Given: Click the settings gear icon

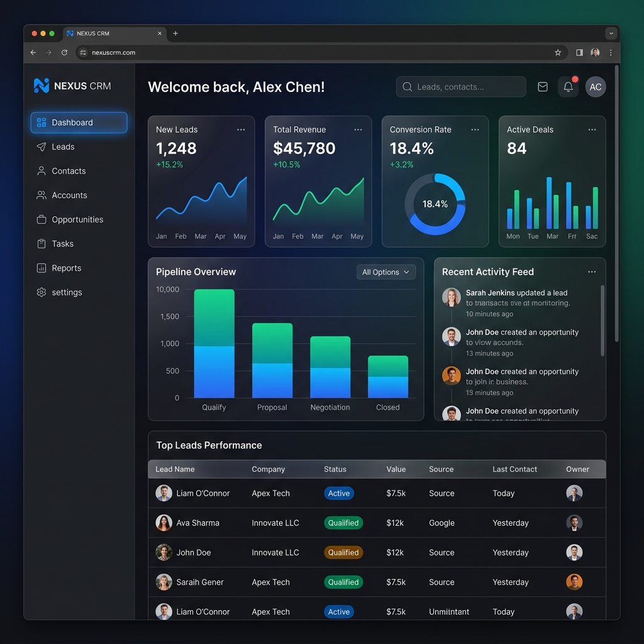Looking at the screenshot, I should pos(42,292).
